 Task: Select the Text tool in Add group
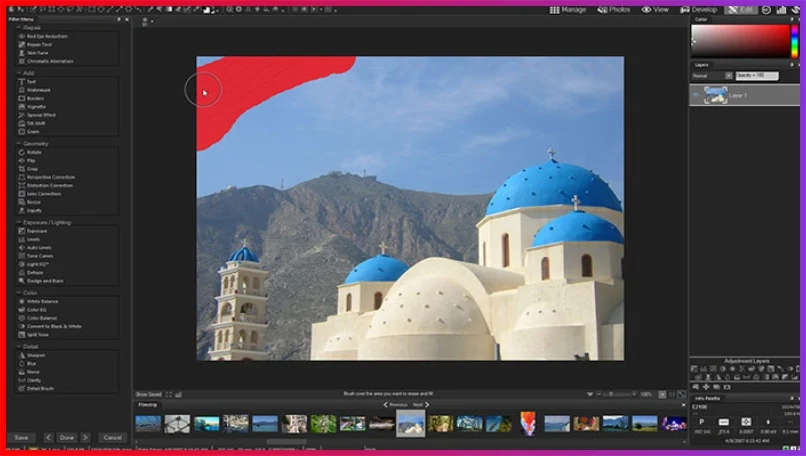(x=27, y=82)
